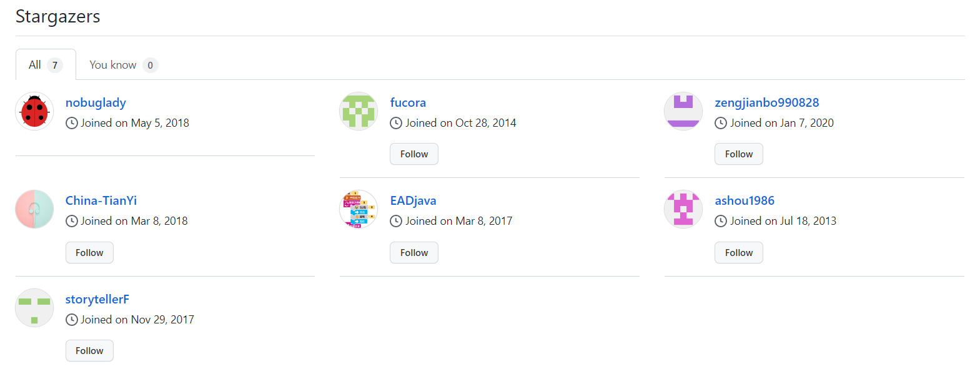Switch to the All stargazers tab

(46, 65)
